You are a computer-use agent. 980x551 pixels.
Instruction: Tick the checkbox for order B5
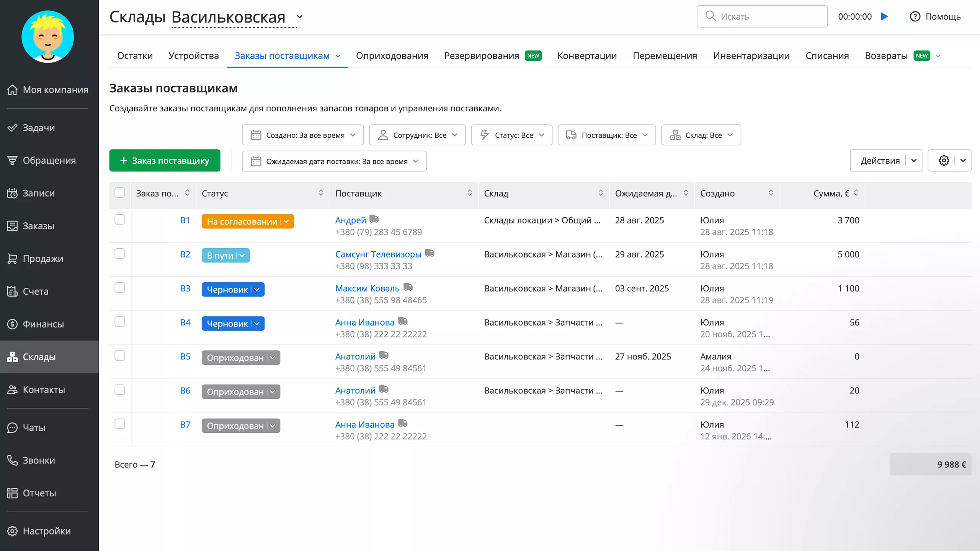tap(120, 356)
